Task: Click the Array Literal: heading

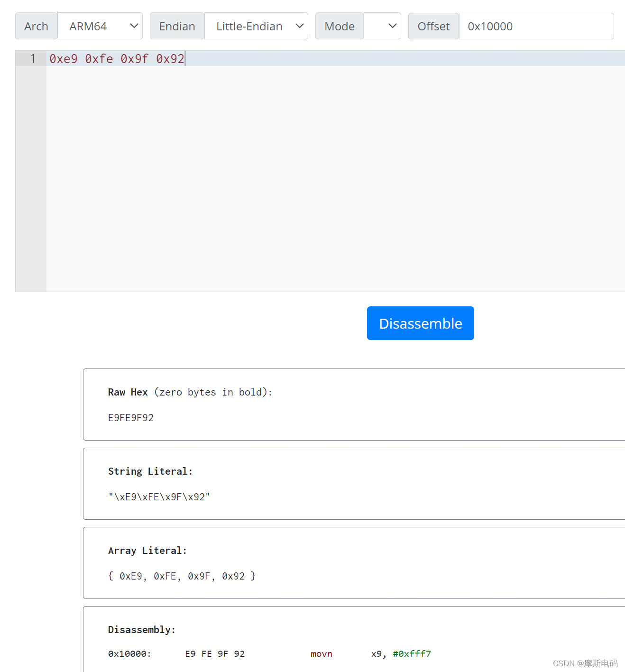Action: click(x=147, y=551)
